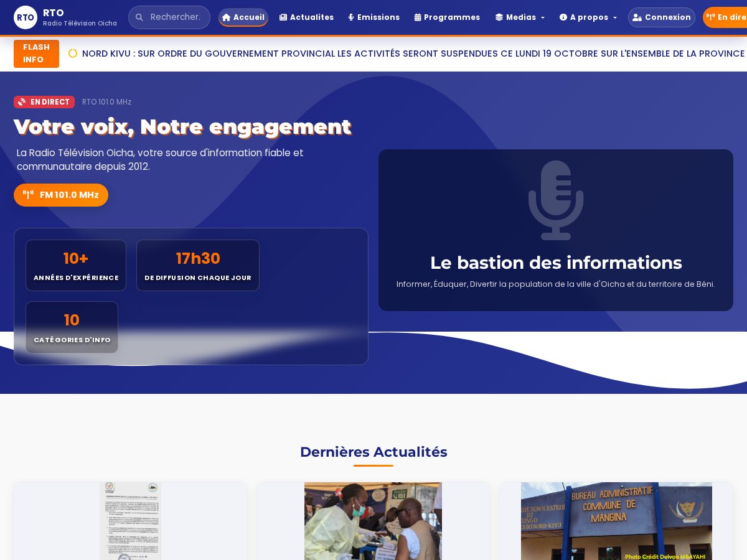Open the Emissions menu item

point(374,17)
